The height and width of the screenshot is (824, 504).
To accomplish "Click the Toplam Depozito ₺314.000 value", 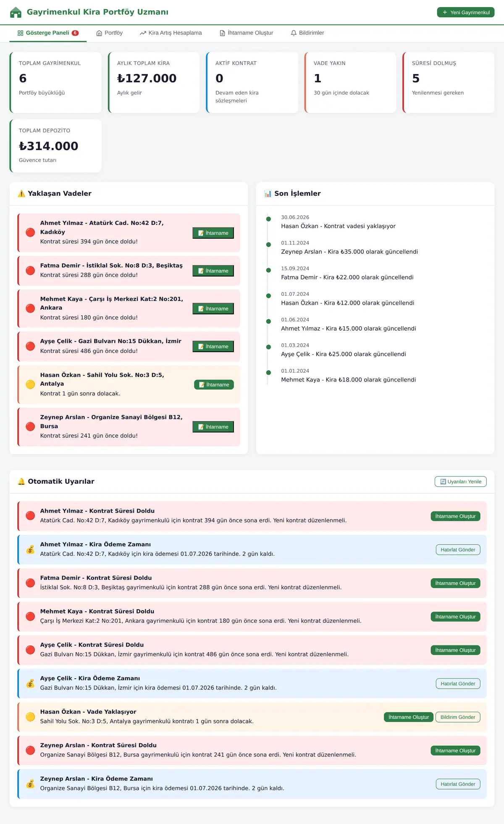I will pos(48,146).
